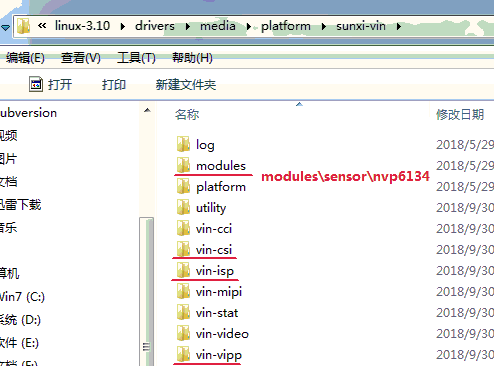
Task: Navigate to linux-3.10 in breadcrumb
Action: 82,26
